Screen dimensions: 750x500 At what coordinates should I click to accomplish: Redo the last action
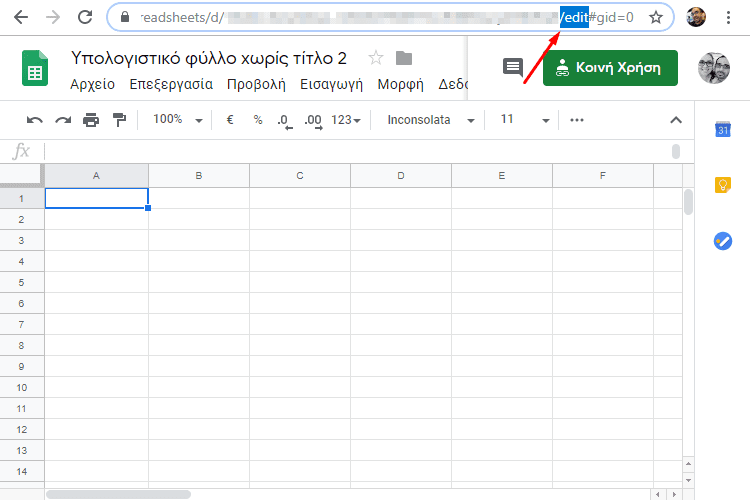63,120
